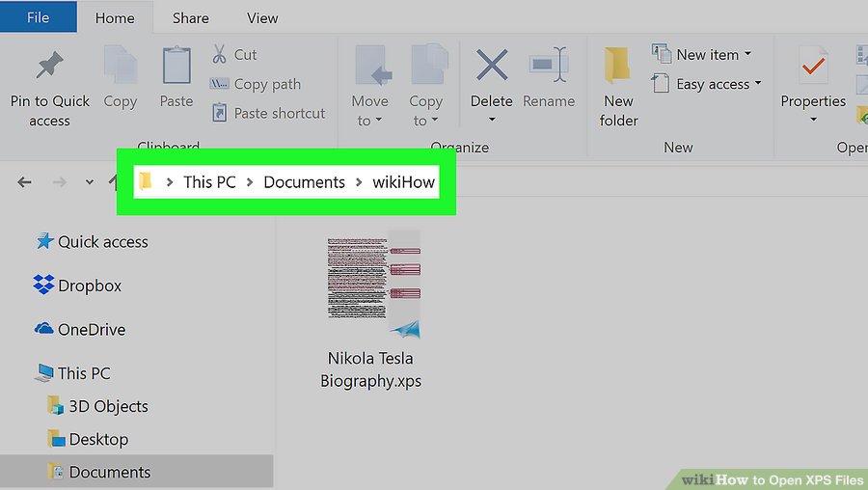Click the Paste shortcut icon

219,113
